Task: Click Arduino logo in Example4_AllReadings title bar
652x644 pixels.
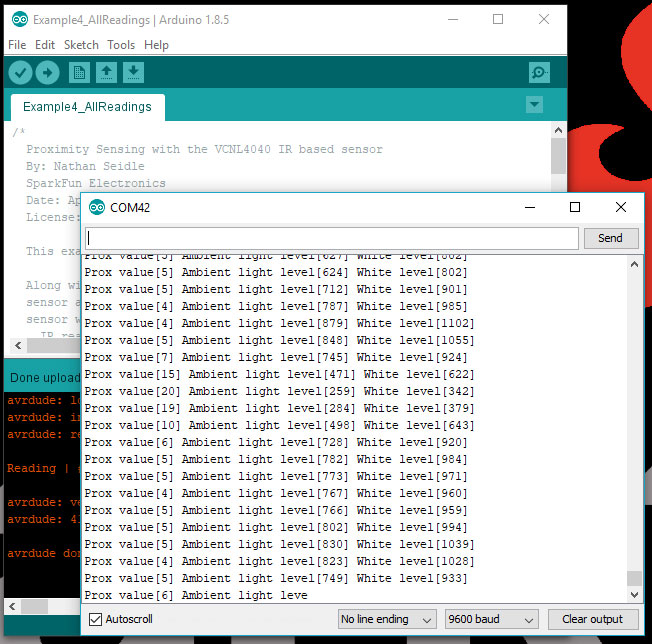Action: [x=20, y=20]
